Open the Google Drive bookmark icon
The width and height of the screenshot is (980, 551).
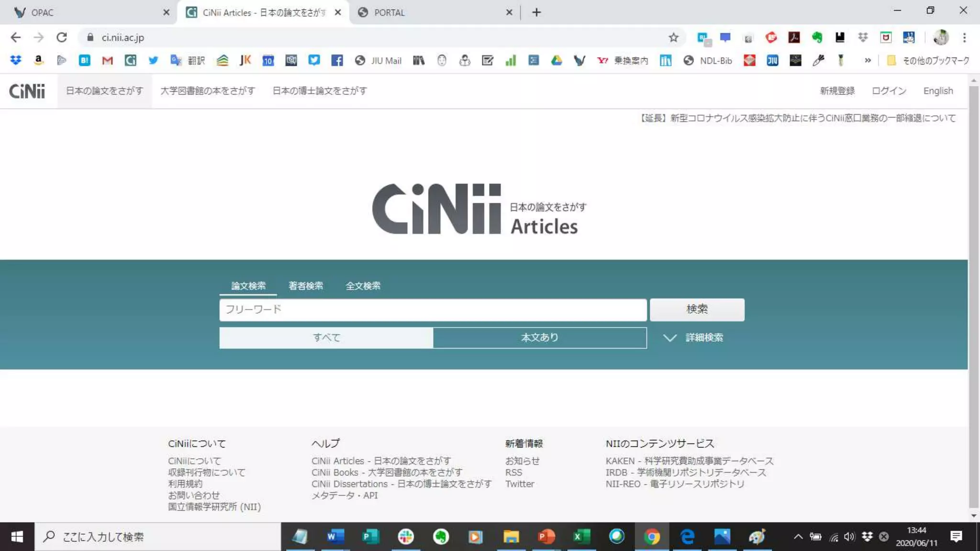[557, 60]
